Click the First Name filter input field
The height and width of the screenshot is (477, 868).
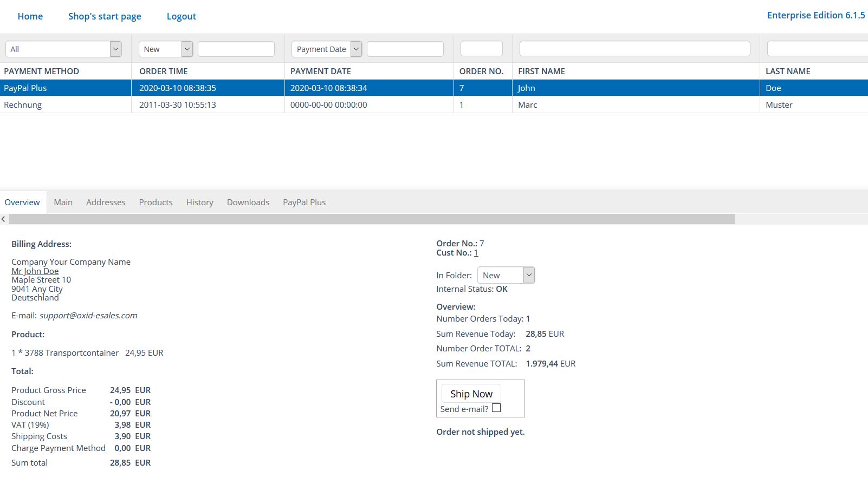tap(634, 49)
